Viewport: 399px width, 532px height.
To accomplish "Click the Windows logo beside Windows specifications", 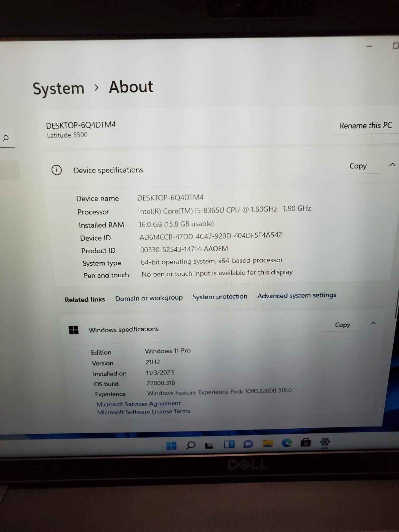I will tap(73, 330).
